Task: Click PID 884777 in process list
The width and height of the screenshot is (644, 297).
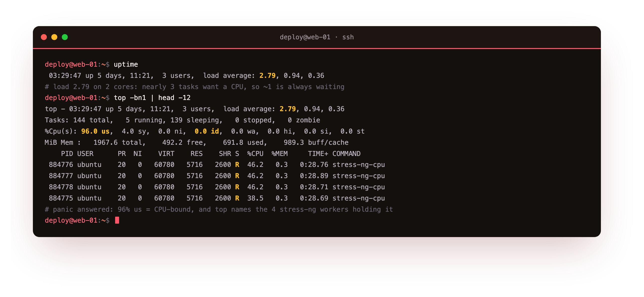Action: tap(61, 176)
